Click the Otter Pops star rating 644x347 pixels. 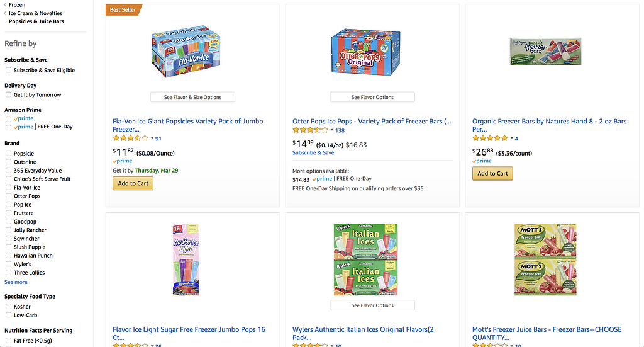[310, 130]
